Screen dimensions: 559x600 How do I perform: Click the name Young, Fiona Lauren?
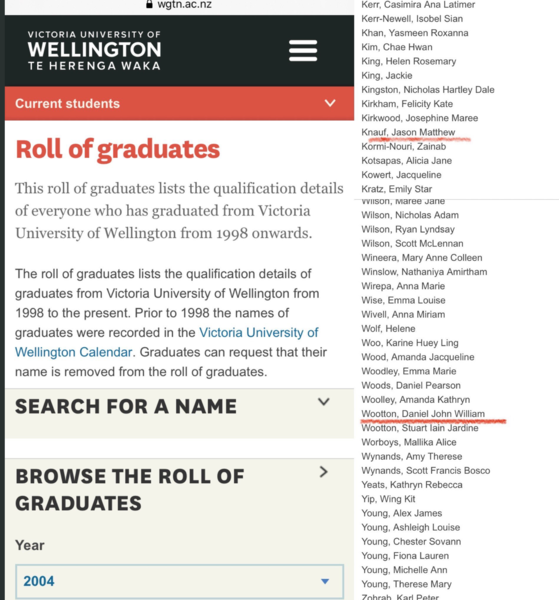[405, 556]
